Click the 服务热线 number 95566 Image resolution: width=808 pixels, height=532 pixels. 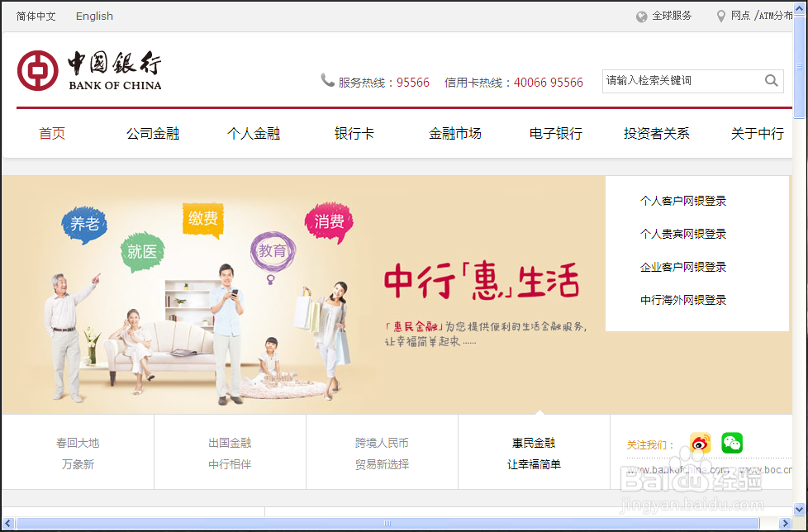coord(413,83)
